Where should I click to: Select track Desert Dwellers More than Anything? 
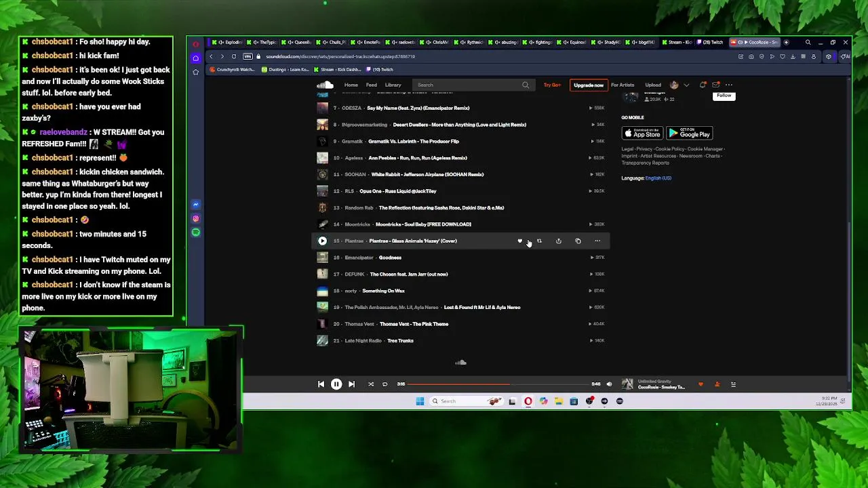(460, 125)
